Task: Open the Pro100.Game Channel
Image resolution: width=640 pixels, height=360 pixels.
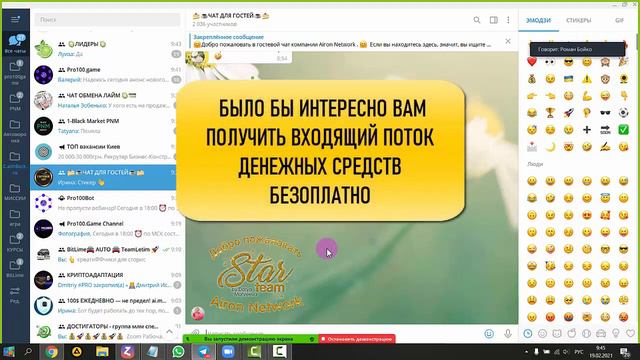Action: click(107, 229)
